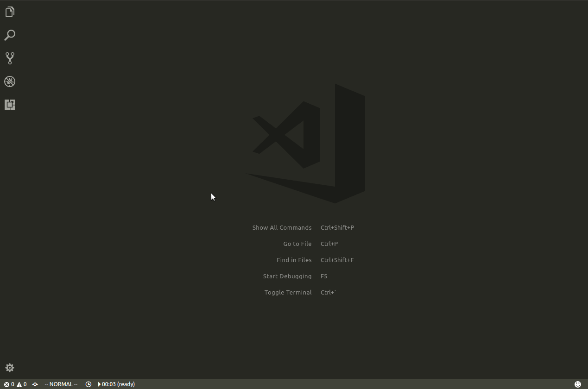The width and height of the screenshot is (588, 389).
Task: Click the smiley feedback icon
Action: tap(578, 384)
